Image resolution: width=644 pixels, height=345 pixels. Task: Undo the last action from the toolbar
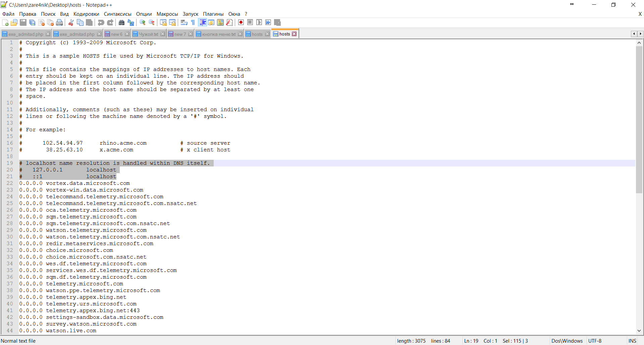click(101, 22)
